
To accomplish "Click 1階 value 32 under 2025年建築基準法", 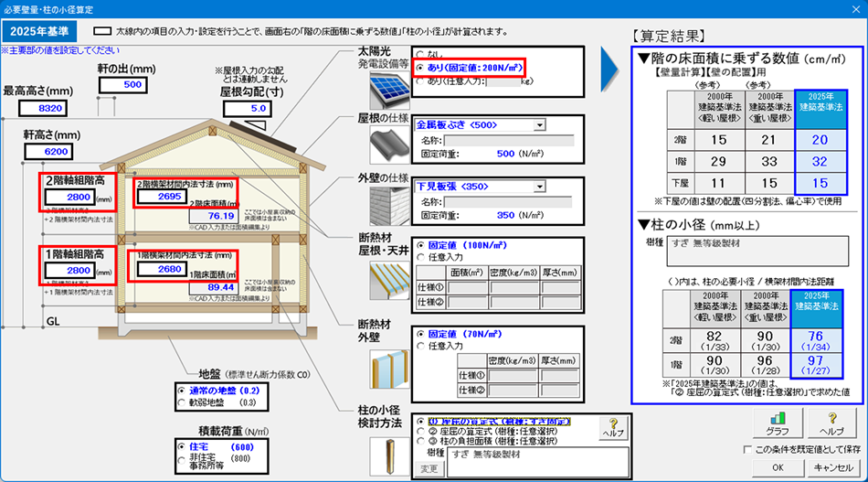I will [820, 162].
